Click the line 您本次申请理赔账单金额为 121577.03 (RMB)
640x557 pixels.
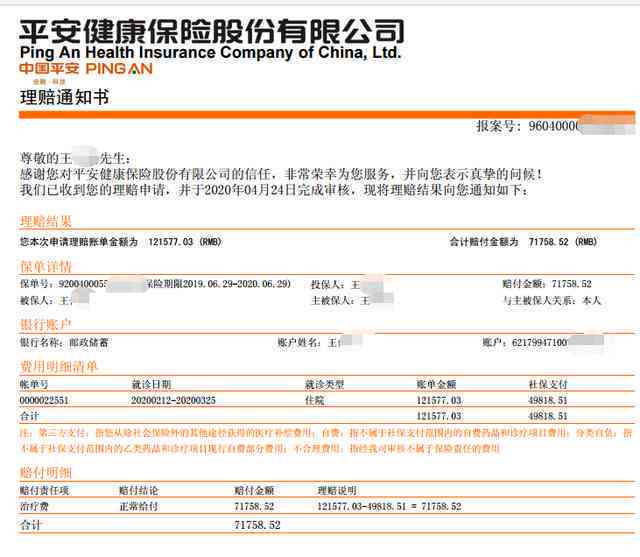pos(120,242)
